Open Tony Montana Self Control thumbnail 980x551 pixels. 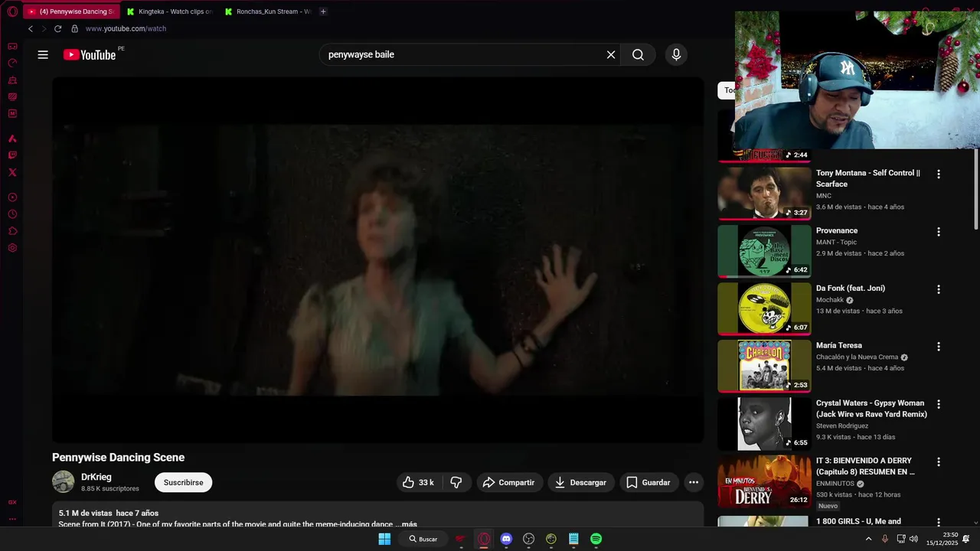(x=764, y=193)
